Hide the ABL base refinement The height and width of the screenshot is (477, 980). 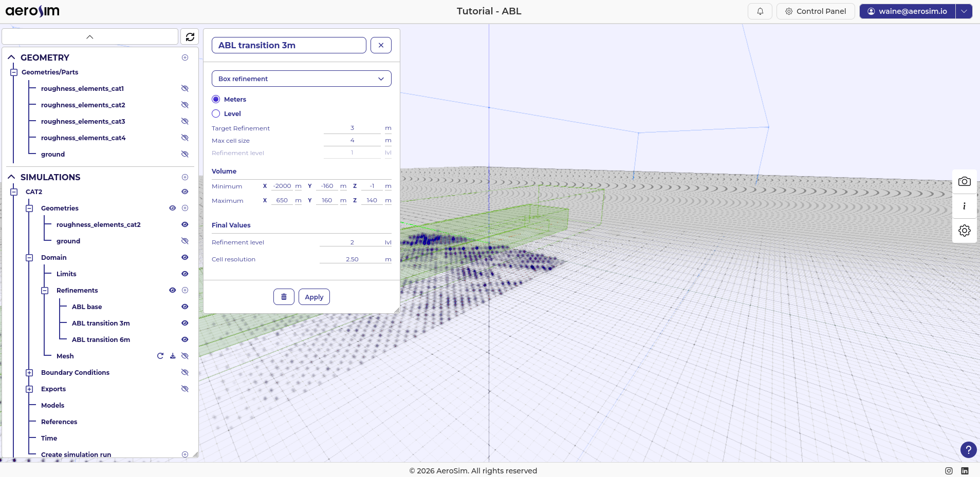185,307
